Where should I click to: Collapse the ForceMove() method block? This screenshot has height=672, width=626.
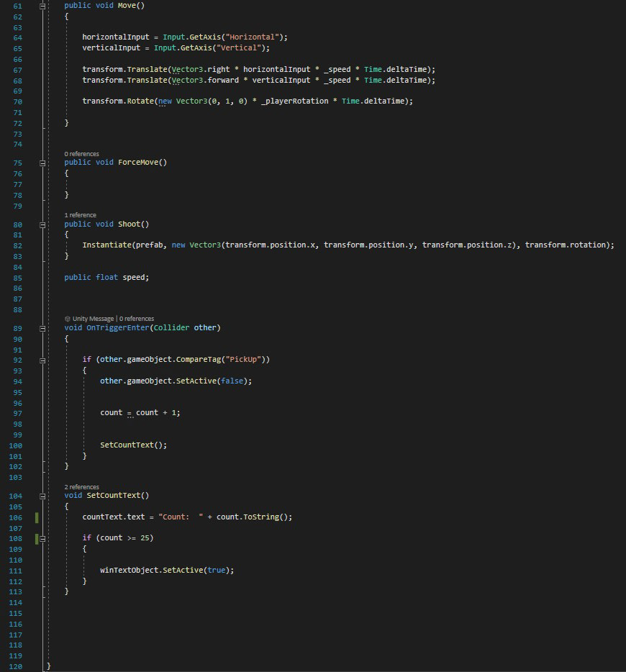(x=42, y=163)
